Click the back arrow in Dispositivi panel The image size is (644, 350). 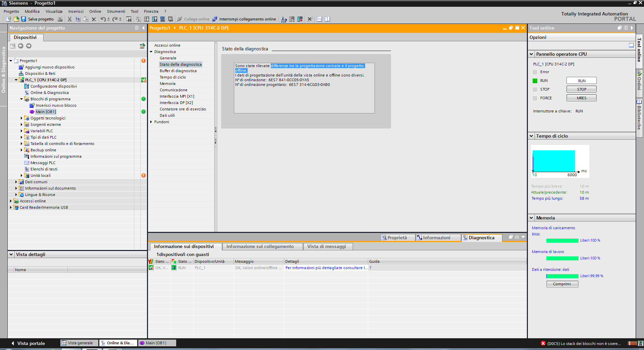pos(21,46)
